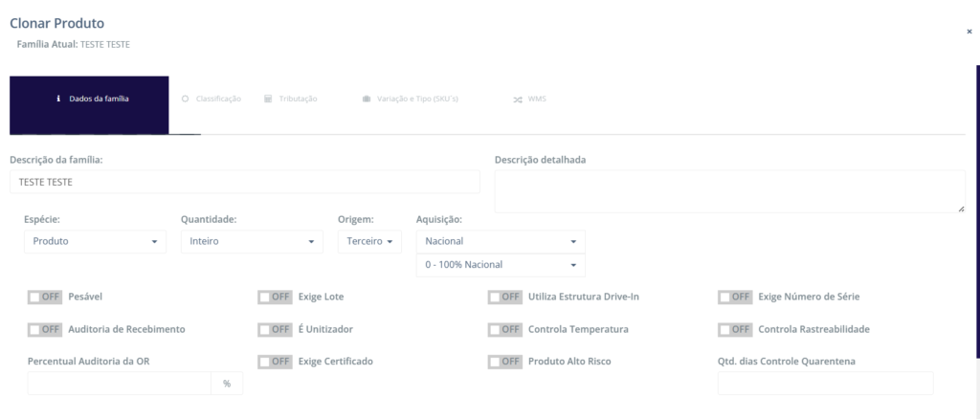Click the calculator icon beside Tributação
Image resolution: width=980 pixels, height=419 pixels.
269,99
